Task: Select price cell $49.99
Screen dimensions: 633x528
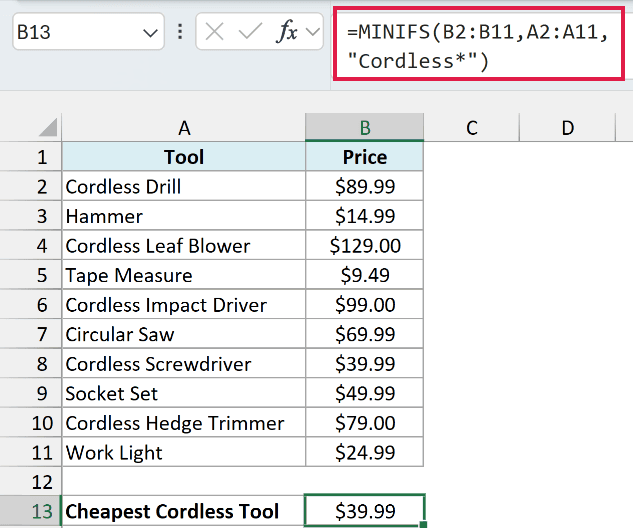Action: click(x=365, y=393)
